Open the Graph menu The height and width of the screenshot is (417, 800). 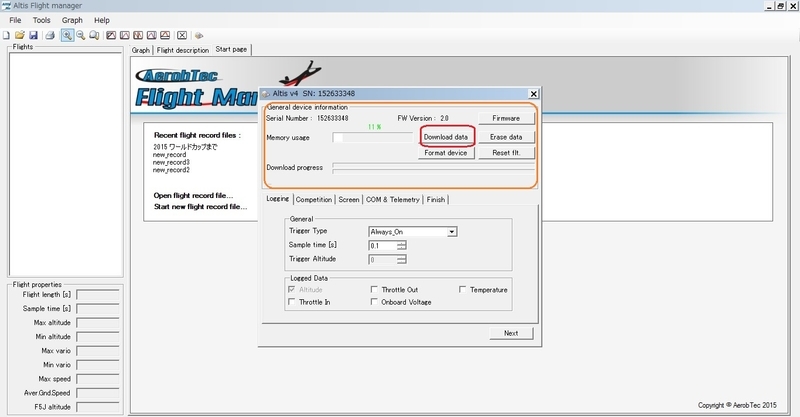(x=72, y=20)
